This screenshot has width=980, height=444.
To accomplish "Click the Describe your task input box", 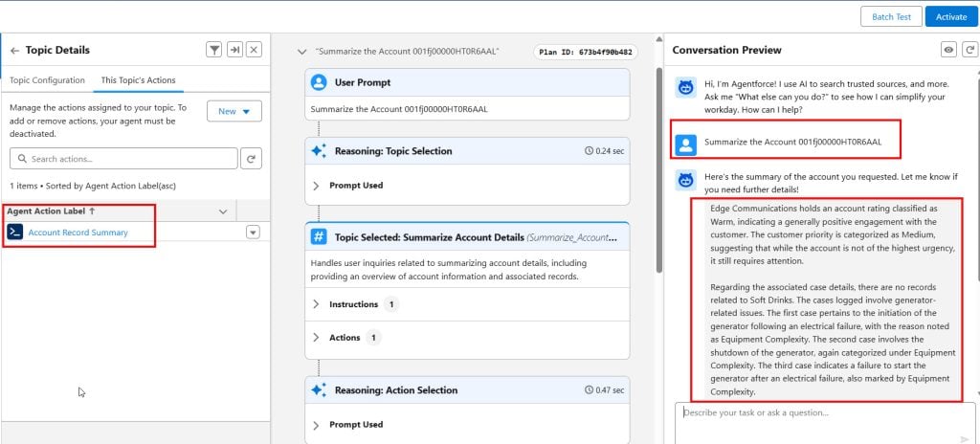I will tap(825, 423).
